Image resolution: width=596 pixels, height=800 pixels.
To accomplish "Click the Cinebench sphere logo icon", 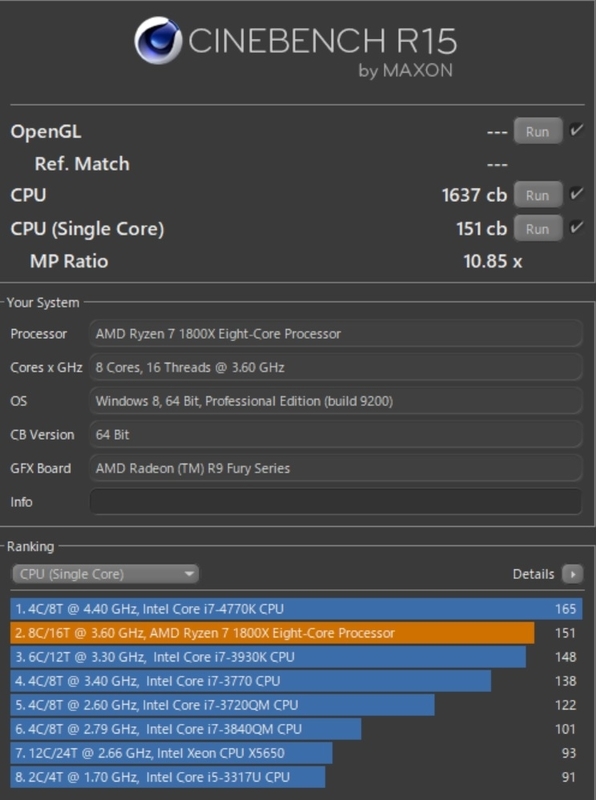I will (158, 40).
